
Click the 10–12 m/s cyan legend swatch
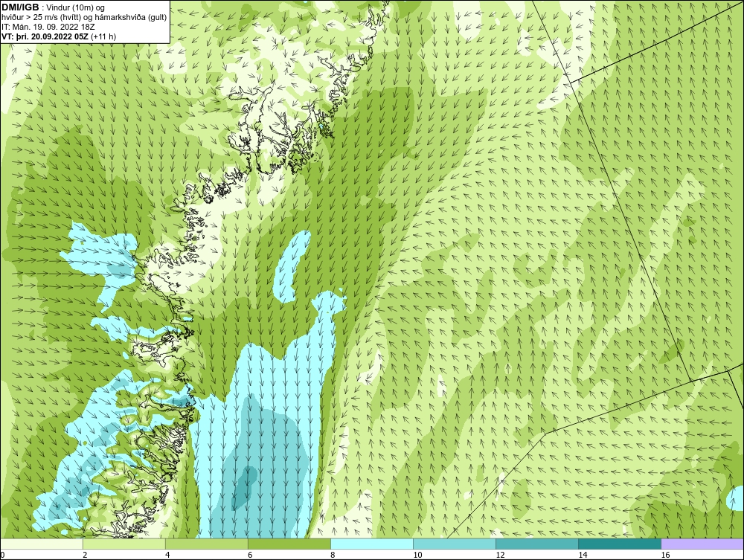[455, 544]
